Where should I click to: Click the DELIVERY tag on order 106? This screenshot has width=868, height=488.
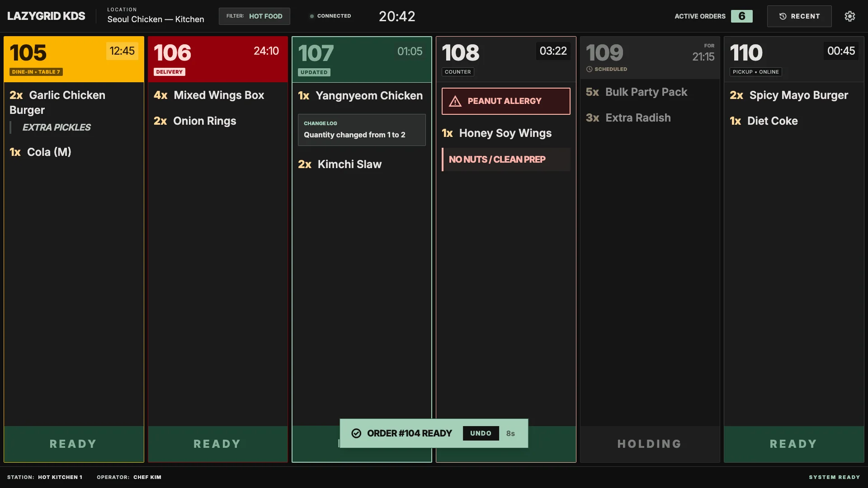tap(170, 72)
